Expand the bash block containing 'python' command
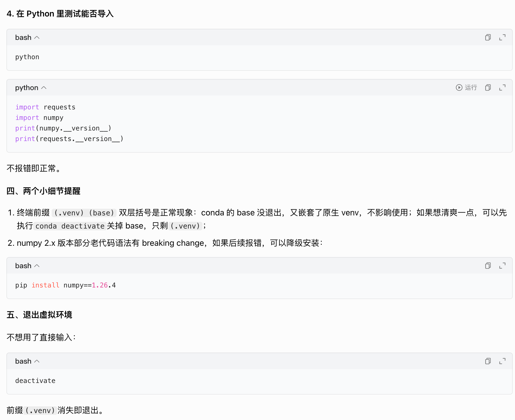 click(502, 38)
